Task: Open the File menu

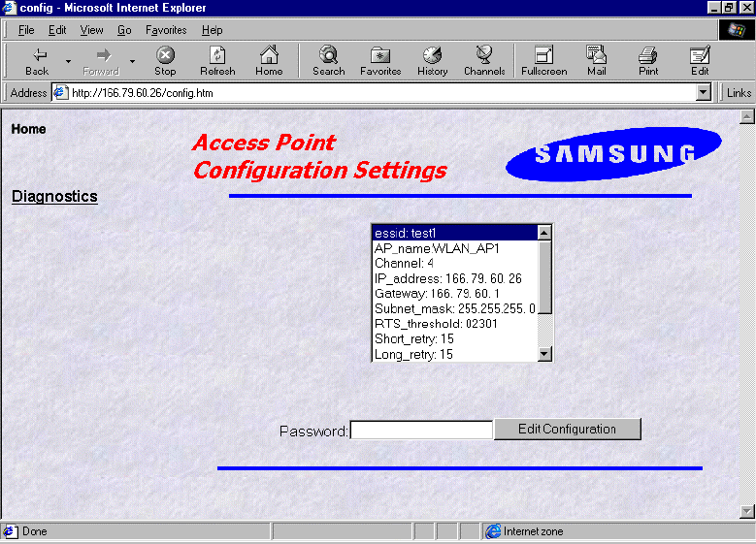Action: [26, 30]
